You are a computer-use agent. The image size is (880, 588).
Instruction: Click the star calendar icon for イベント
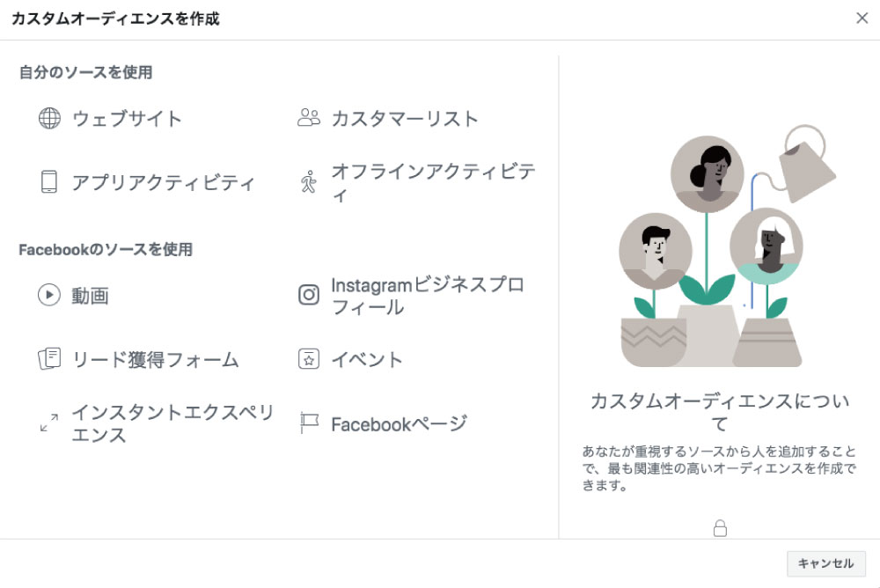tap(309, 359)
